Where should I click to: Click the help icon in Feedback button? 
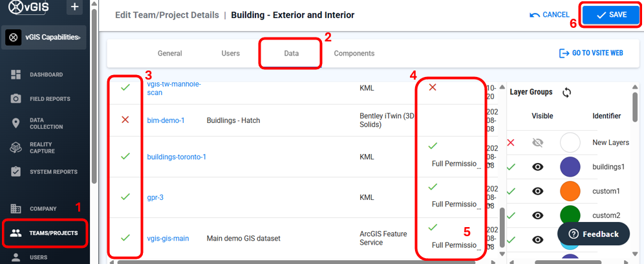point(574,234)
